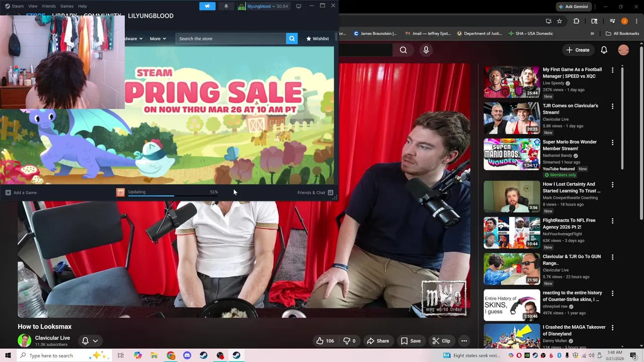Dislike the How to Looksmax video
The image size is (644, 362).
coord(350,341)
